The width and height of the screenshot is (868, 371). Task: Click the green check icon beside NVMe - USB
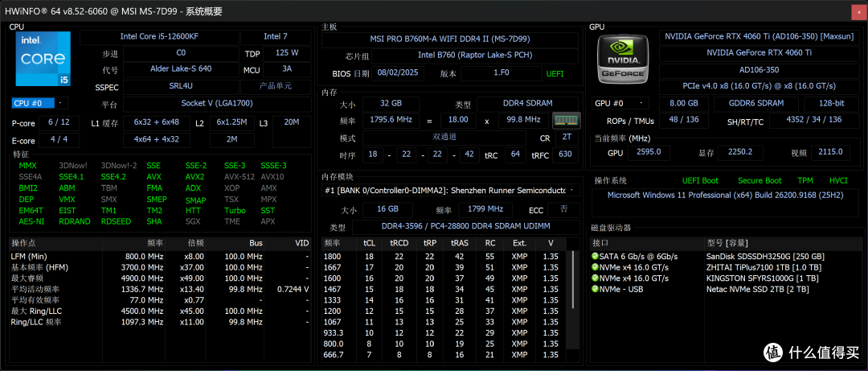[595, 290]
